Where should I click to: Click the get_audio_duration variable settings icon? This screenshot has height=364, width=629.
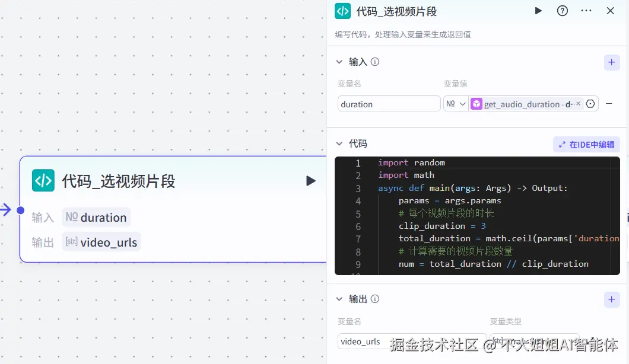pos(590,104)
